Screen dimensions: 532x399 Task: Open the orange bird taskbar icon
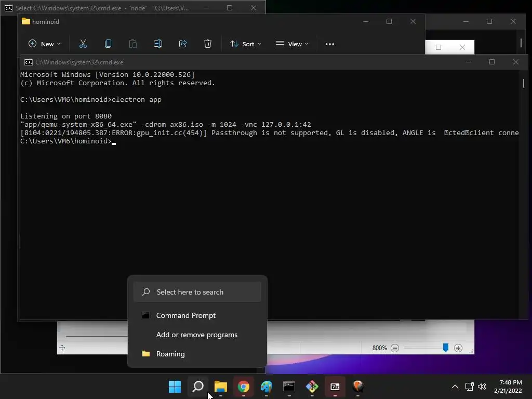358,387
